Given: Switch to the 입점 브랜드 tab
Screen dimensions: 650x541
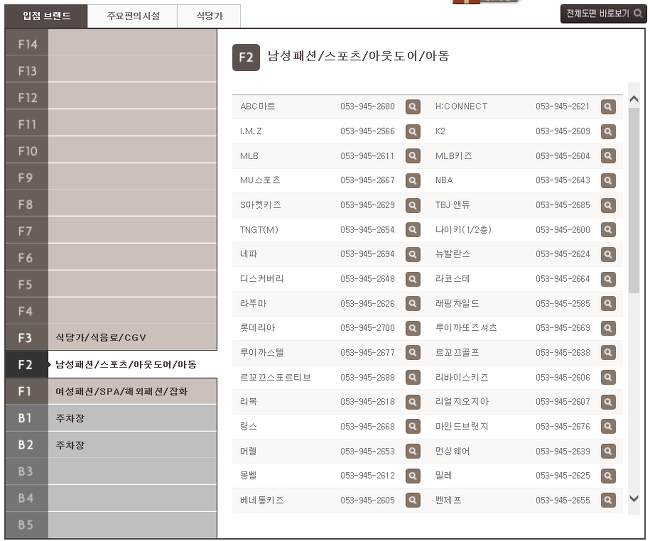Looking at the screenshot, I should [x=46, y=16].
